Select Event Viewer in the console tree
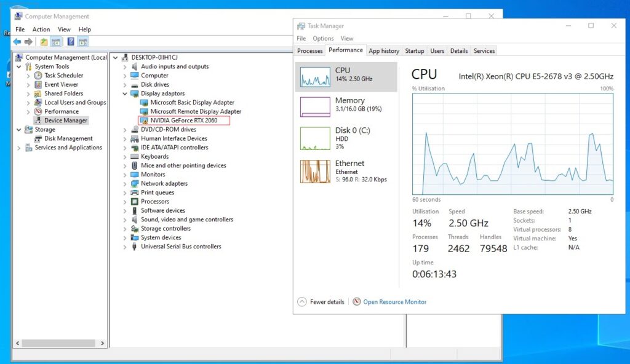Screen dimensions: 630x364 click(x=61, y=84)
